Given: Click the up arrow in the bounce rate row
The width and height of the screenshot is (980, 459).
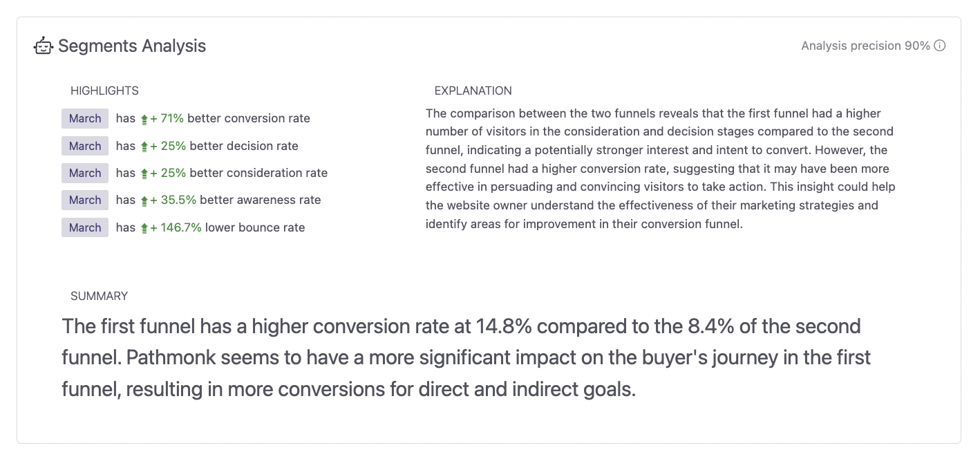Looking at the screenshot, I should 143,227.
